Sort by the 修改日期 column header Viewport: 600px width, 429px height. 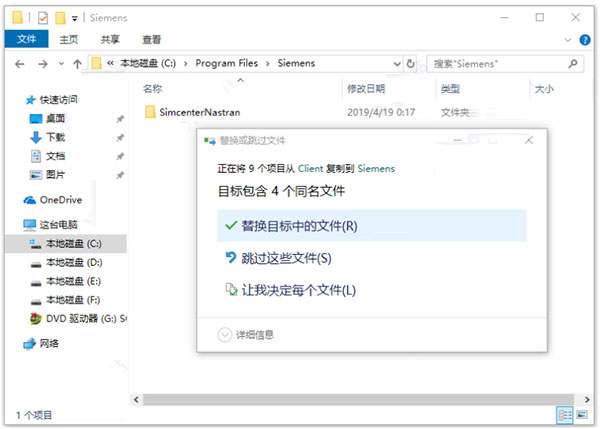pos(366,89)
